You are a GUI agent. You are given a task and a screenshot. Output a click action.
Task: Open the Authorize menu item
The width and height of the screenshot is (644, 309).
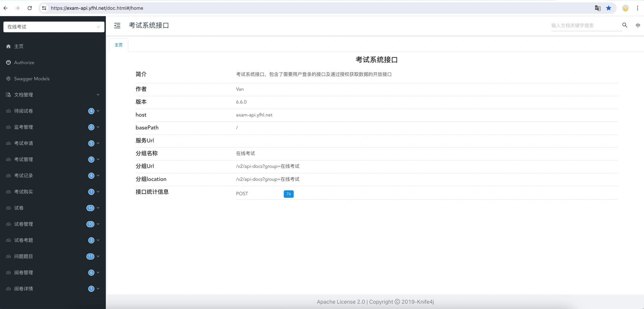coord(53,62)
